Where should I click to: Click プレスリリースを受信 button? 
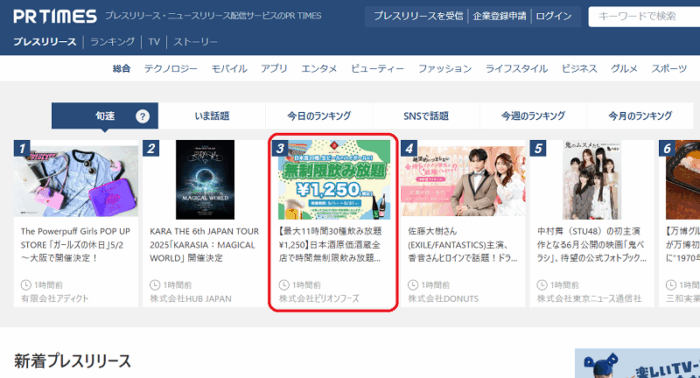[x=418, y=16]
